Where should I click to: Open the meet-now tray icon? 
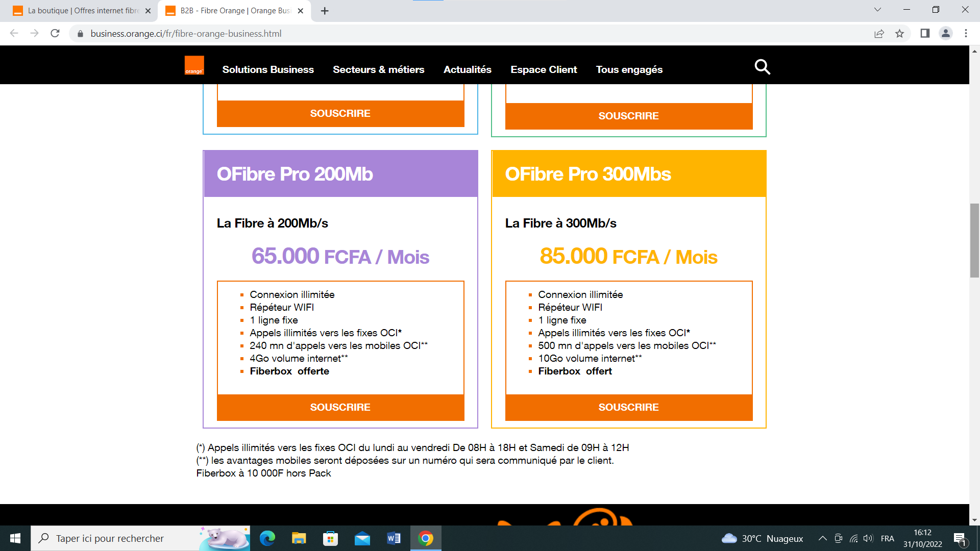coord(838,538)
